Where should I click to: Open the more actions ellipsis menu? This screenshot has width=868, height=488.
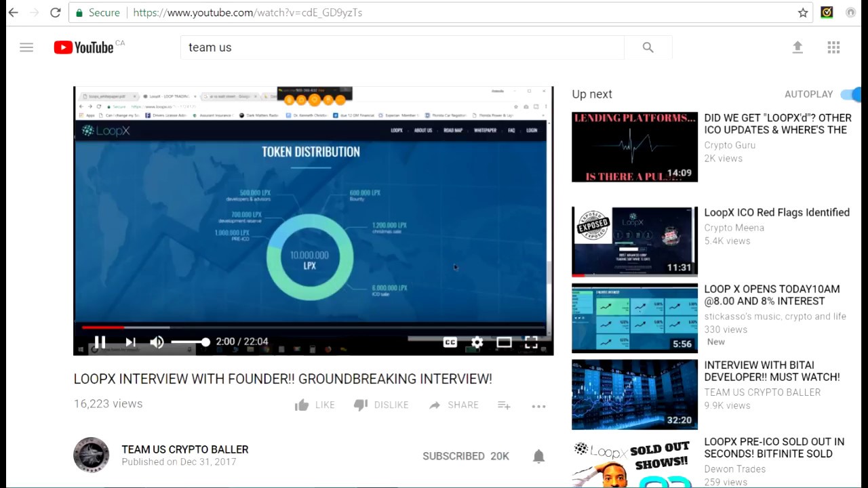(x=538, y=406)
